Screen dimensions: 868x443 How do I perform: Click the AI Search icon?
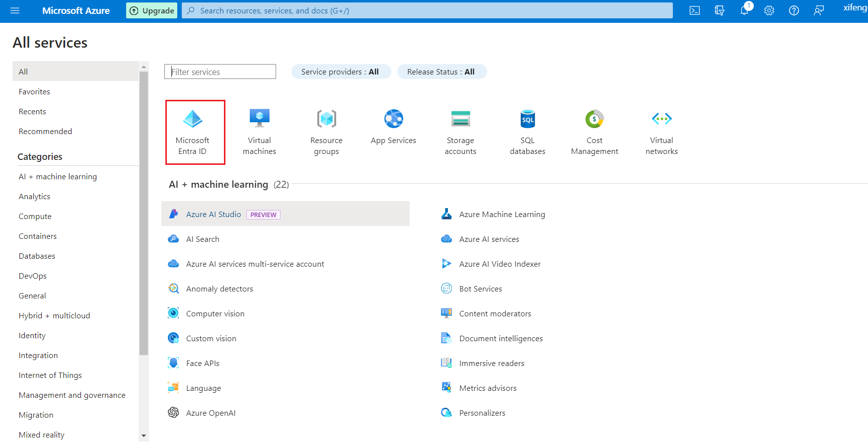tap(173, 239)
